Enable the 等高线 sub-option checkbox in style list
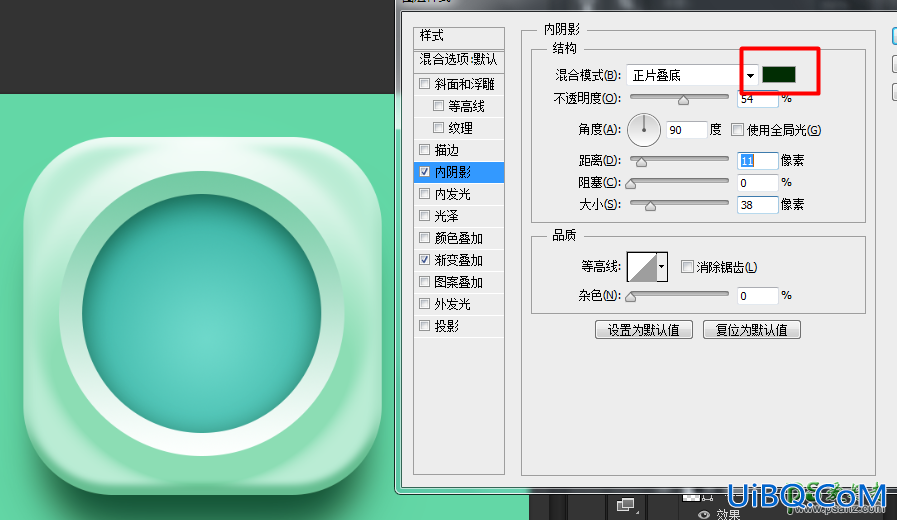897x520 pixels. (438, 106)
